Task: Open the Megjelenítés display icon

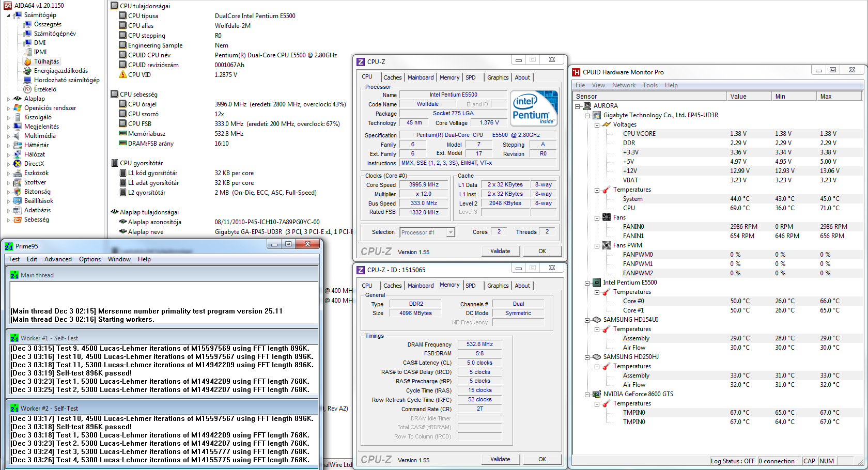Action: pyautogui.click(x=18, y=127)
